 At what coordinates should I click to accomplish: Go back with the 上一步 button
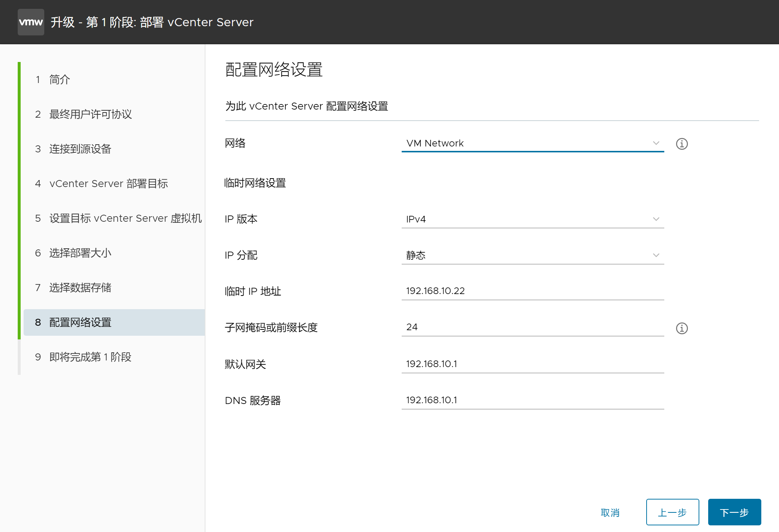[672, 512]
